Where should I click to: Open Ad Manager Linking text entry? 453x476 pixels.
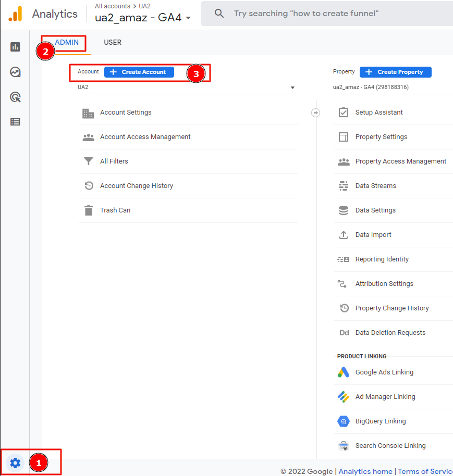click(385, 397)
